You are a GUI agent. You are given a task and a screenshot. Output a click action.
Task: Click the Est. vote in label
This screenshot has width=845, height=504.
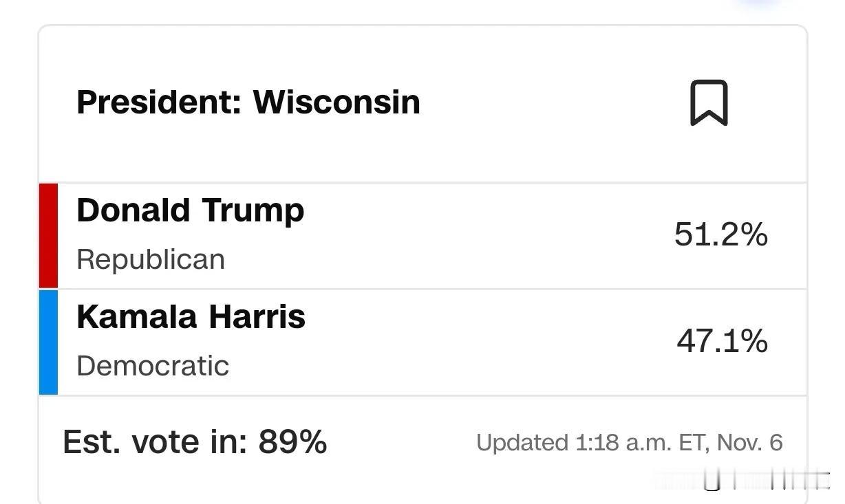(x=155, y=441)
